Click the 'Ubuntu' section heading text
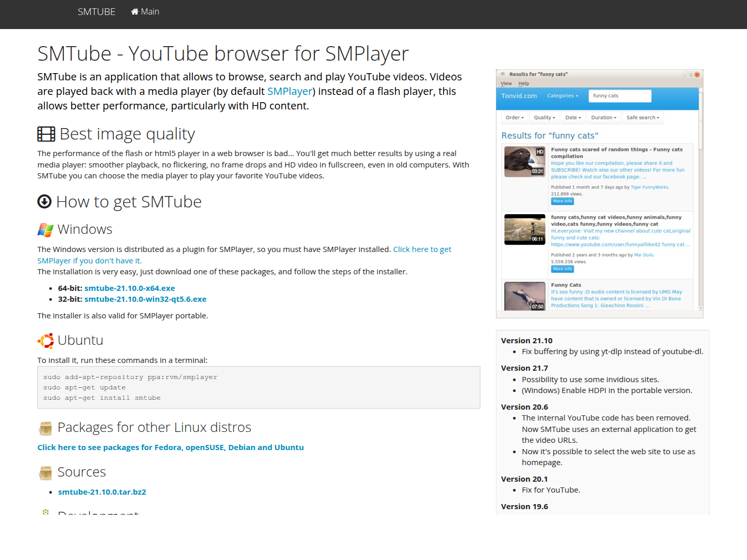 tap(80, 340)
